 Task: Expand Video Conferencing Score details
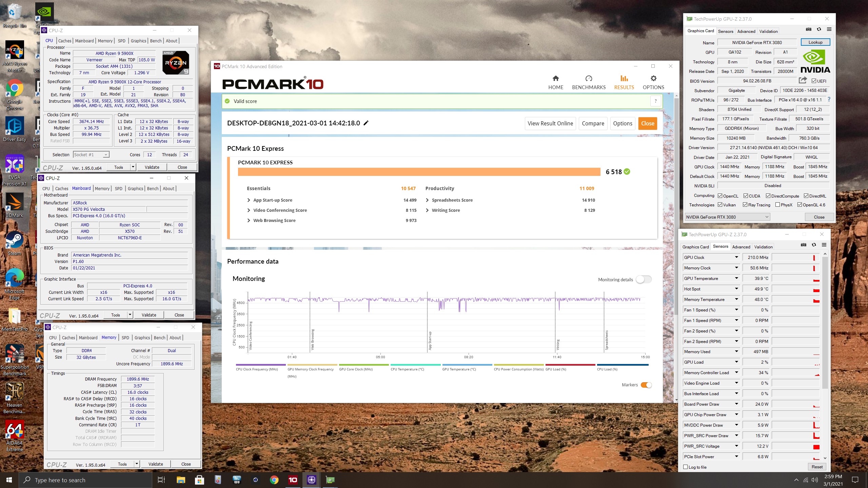(249, 210)
